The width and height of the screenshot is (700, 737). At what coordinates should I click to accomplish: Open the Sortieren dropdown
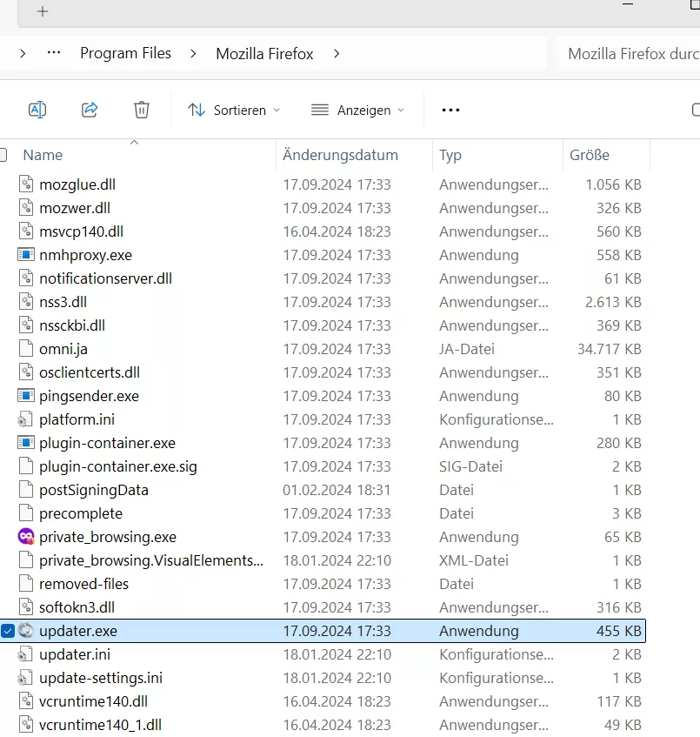tap(234, 111)
